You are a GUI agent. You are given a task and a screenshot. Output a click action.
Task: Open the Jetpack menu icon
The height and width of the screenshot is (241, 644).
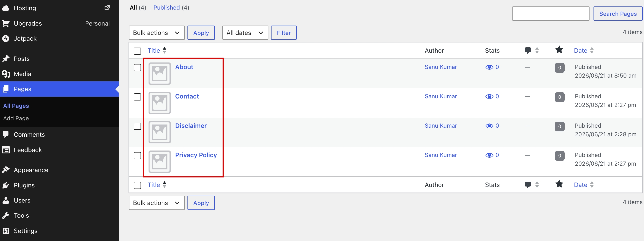click(6, 38)
